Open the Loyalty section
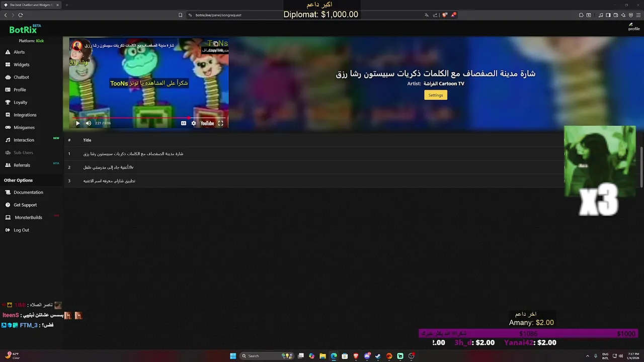This screenshot has width=644, height=362. point(20,103)
